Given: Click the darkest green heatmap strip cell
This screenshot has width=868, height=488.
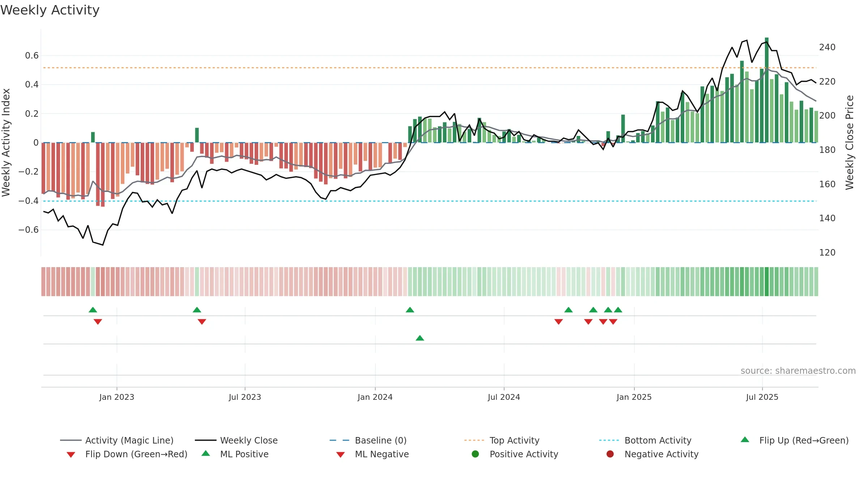Looking at the screenshot, I should click(767, 282).
